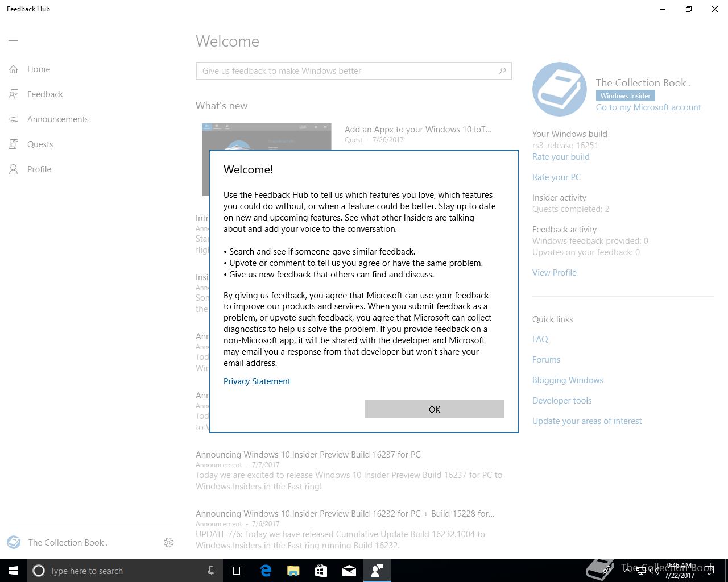728x582 pixels.
Task: Click Go to my Microsoft account
Action: pos(648,107)
